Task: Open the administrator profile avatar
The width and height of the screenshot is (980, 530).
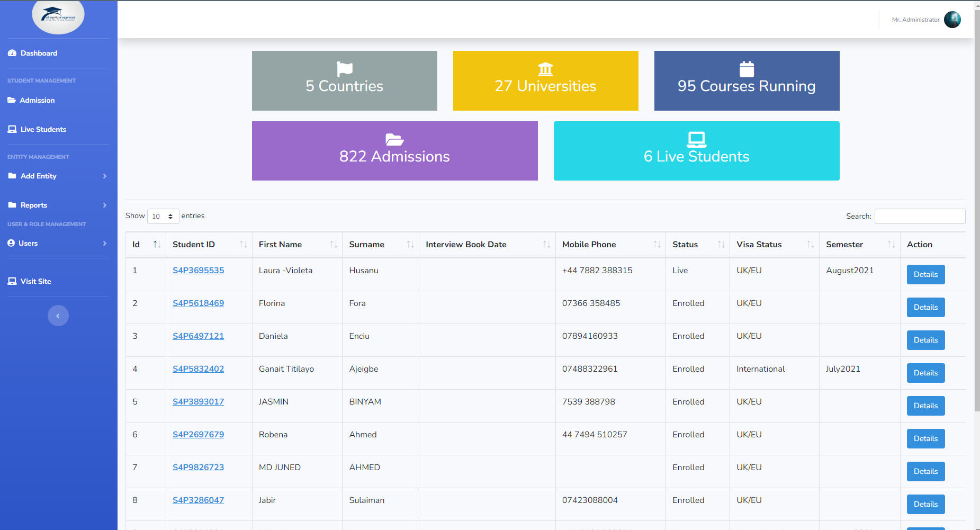Action: [x=952, y=20]
